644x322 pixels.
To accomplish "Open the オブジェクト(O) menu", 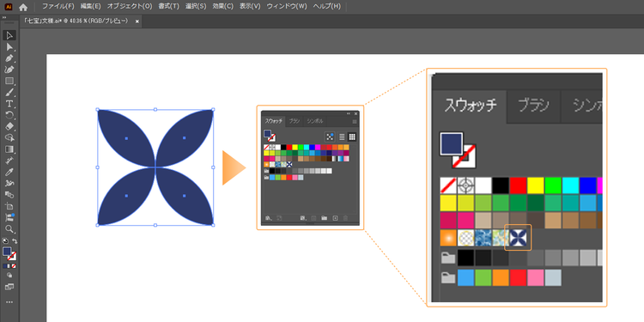I will 130,6.
